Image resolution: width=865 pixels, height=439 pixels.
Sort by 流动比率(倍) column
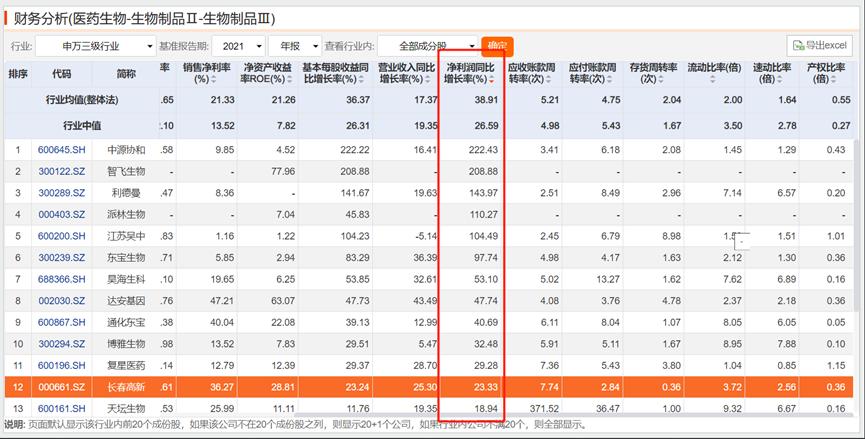click(714, 73)
